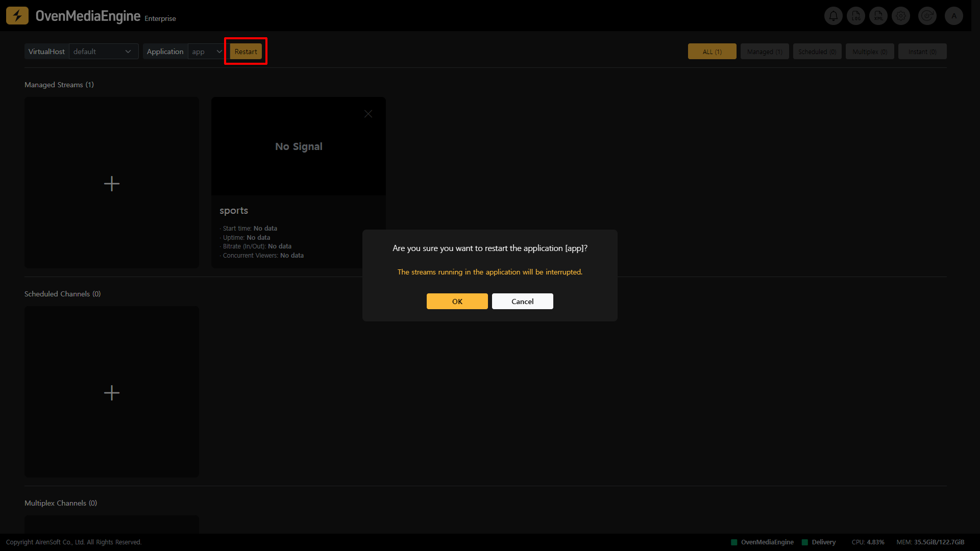Open the user account avatar A
Viewport: 980px width, 551px height.
pyautogui.click(x=953, y=16)
